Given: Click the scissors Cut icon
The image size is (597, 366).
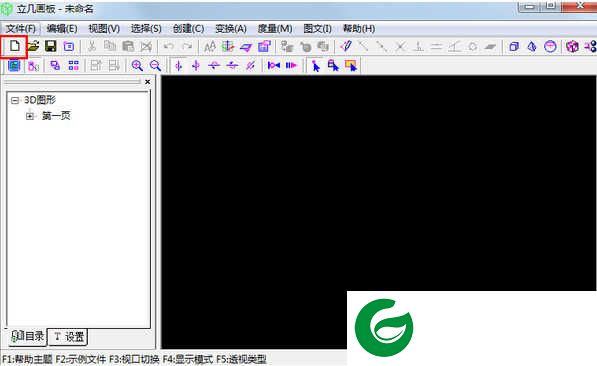Looking at the screenshot, I should point(92,46).
